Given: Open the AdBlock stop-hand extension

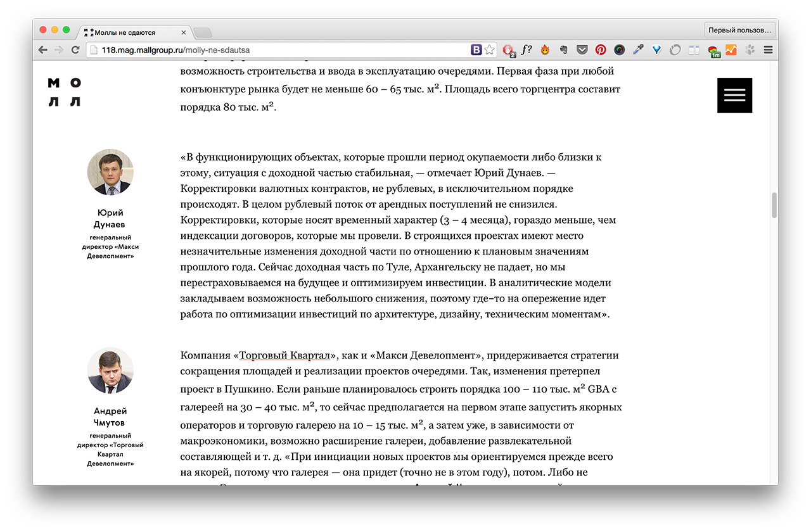Looking at the screenshot, I should [x=509, y=49].
